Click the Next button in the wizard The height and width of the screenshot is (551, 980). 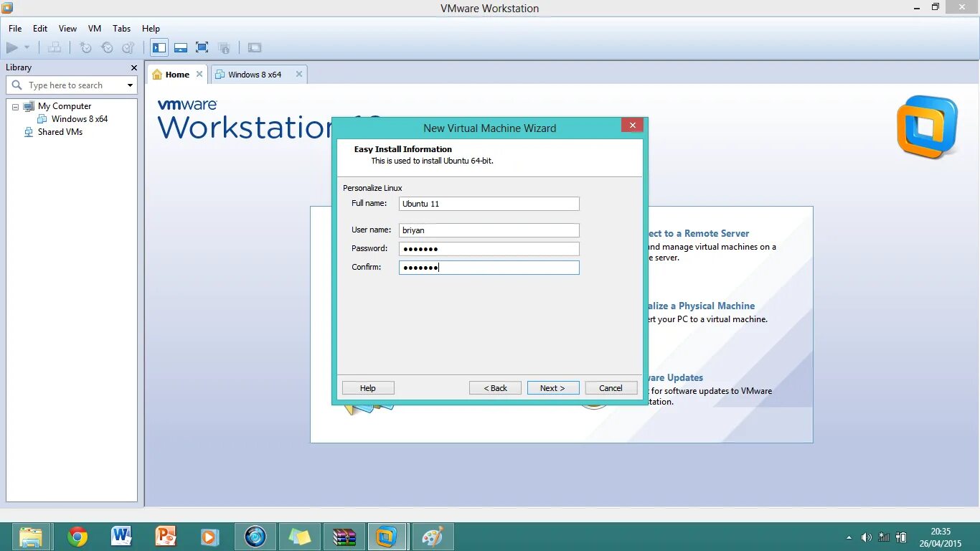(552, 387)
